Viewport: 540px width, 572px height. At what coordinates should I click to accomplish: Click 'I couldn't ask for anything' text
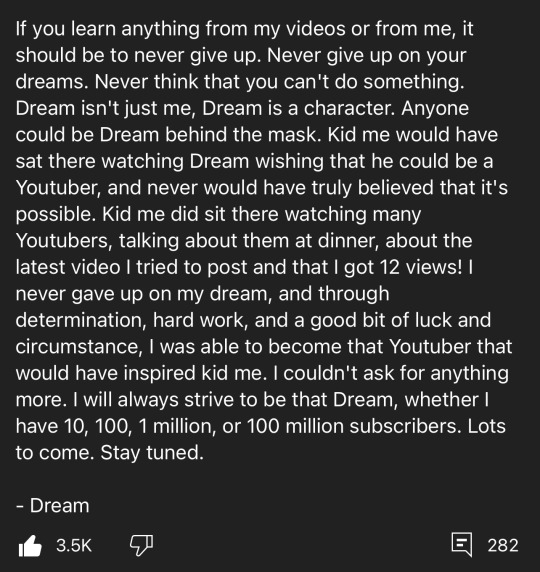point(390,374)
